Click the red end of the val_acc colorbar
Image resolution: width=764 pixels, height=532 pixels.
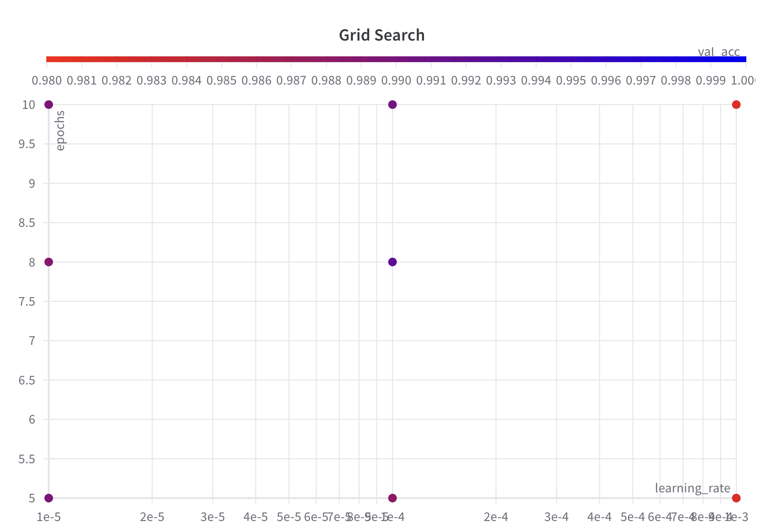[53, 59]
